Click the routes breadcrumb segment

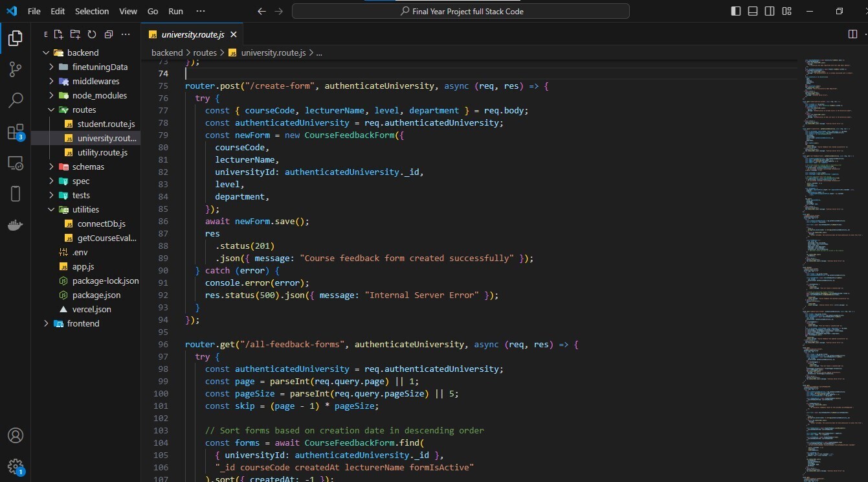point(205,52)
